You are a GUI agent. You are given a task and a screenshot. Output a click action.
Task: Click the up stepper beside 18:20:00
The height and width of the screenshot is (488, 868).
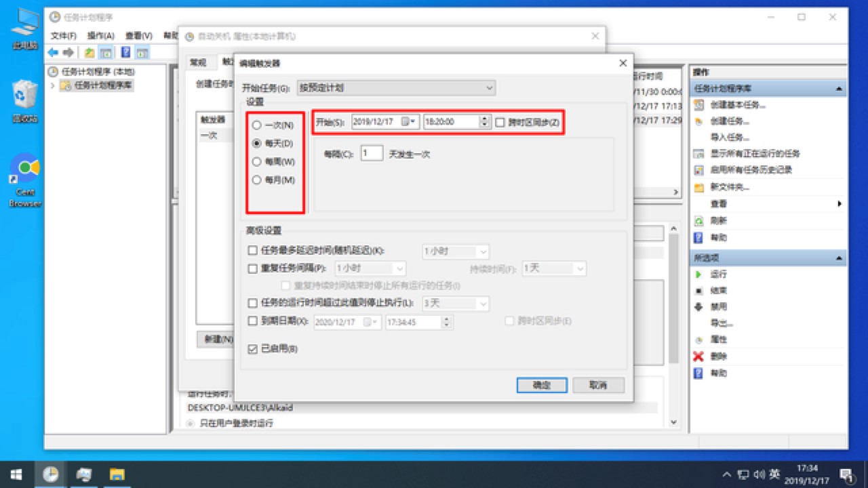[x=484, y=119]
